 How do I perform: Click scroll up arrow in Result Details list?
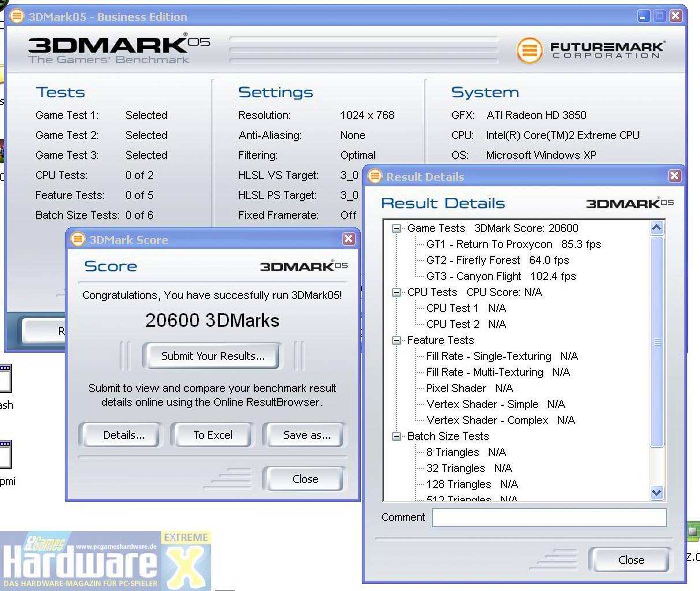(x=657, y=228)
